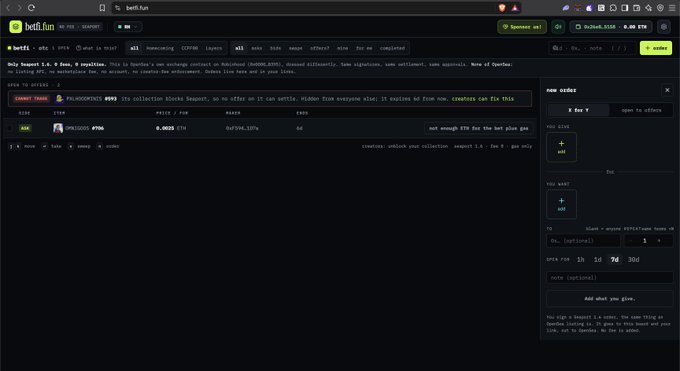680x371 pixels.
Task: Focus the order search field
Action: pyautogui.click(x=592, y=48)
